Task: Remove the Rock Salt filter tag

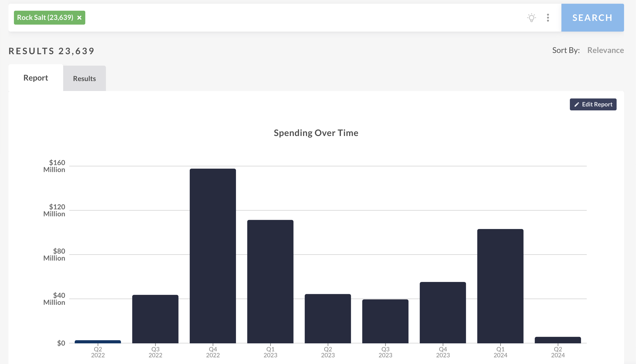Action: (79, 18)
